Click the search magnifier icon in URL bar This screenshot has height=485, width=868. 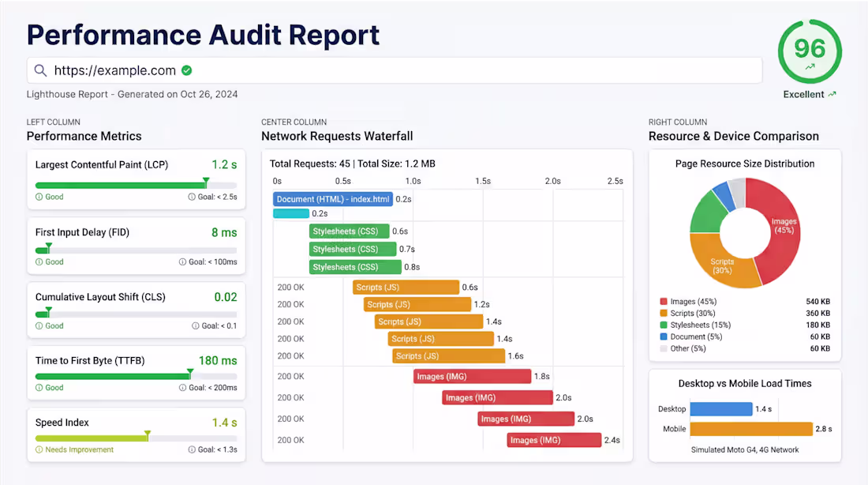tap(40, 70)
